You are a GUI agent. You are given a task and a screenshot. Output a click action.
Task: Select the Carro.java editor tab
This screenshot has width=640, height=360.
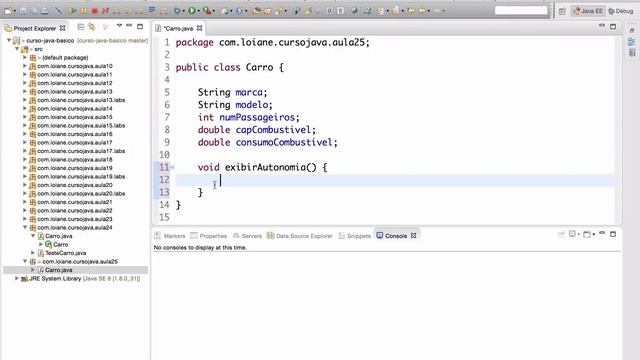pyautogui.click(x=178, y=28)
